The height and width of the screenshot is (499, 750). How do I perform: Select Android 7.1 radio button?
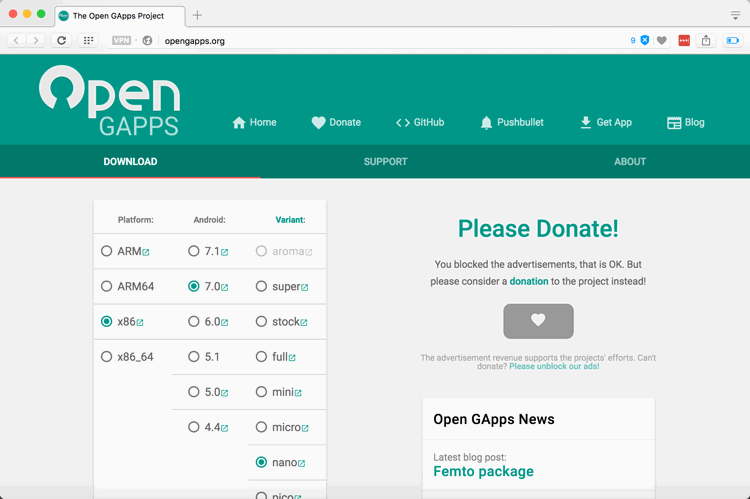coord(193,251)
